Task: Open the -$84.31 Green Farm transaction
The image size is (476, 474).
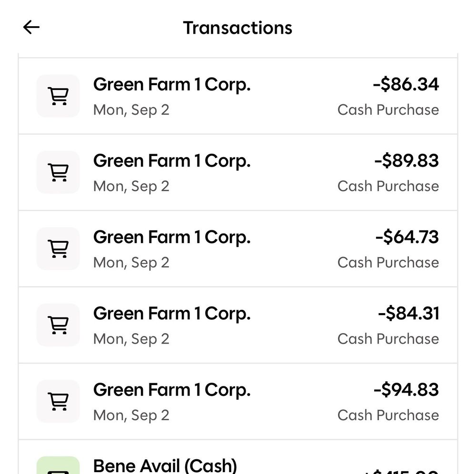Action: [238, 325]
